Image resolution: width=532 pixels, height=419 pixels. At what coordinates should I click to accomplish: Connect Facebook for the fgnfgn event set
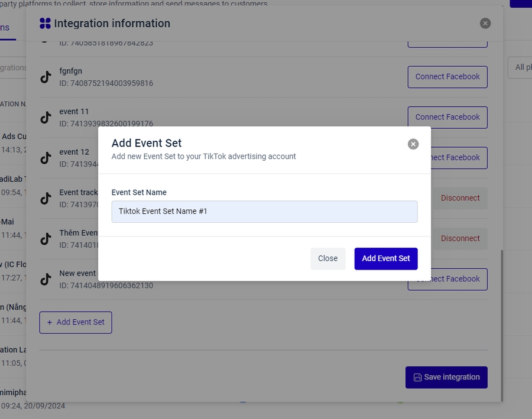pyautogui.click(x=447, y=77)
